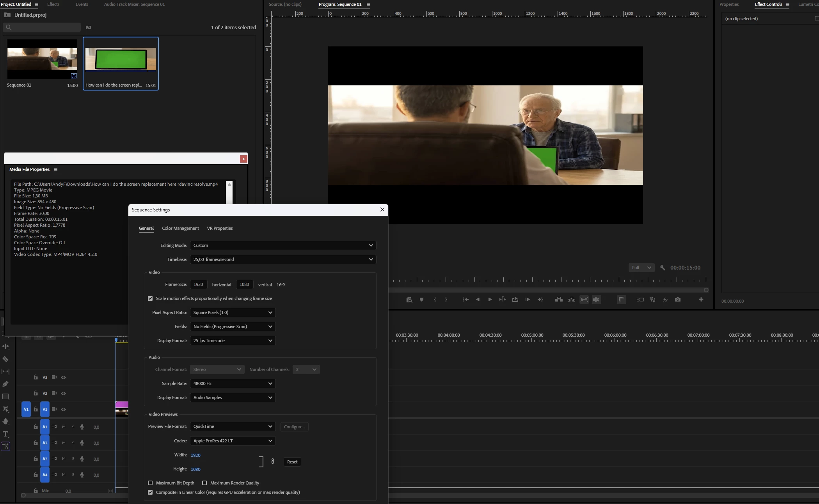
Task: Open the Timebase dropdown
Action: [x=283, y=259]
